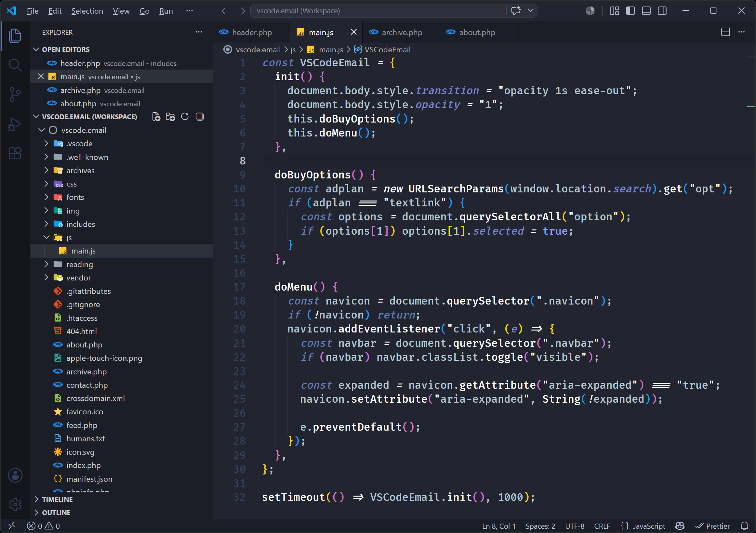Switch to archive.php tab
This screenshot has height=533, width=756.
click(401, 32)
